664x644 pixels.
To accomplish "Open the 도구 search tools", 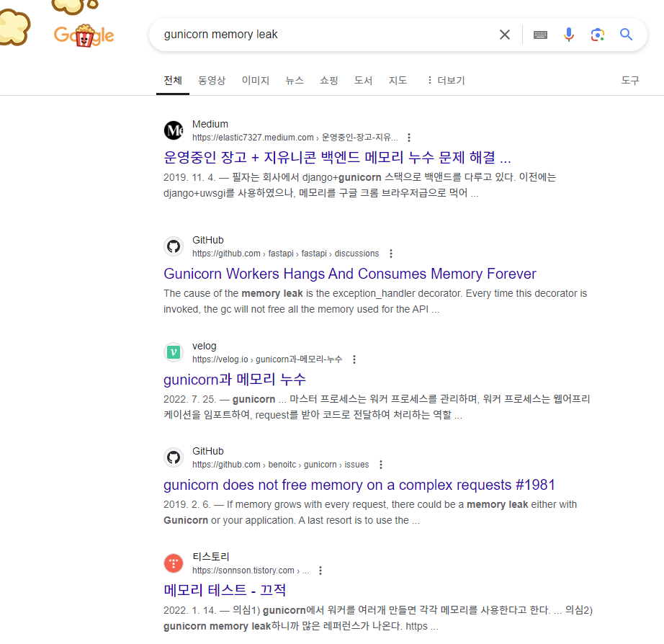I will click(629, 81).
